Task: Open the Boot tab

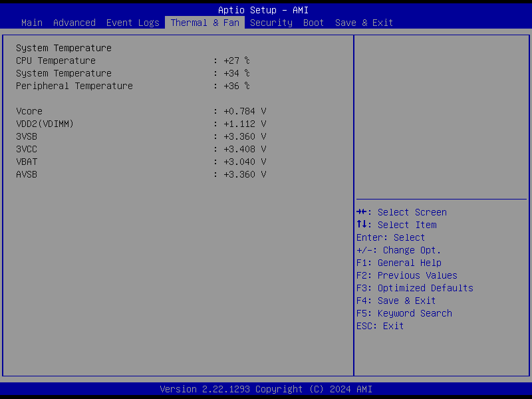Action: [x=314, y=23]
